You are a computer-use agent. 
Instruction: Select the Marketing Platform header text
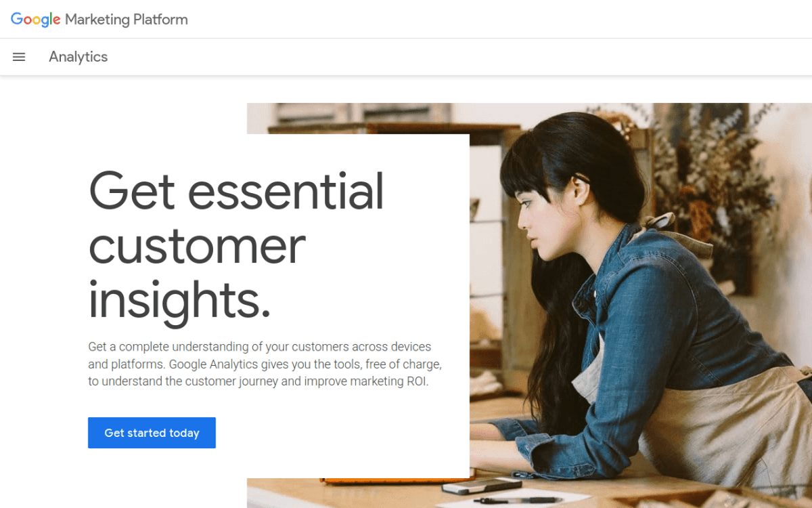[127, 19]
